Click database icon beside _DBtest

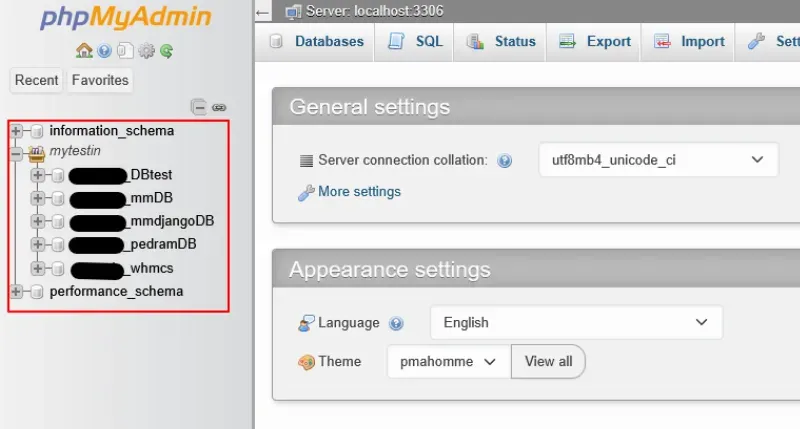(x=58, y=175)
